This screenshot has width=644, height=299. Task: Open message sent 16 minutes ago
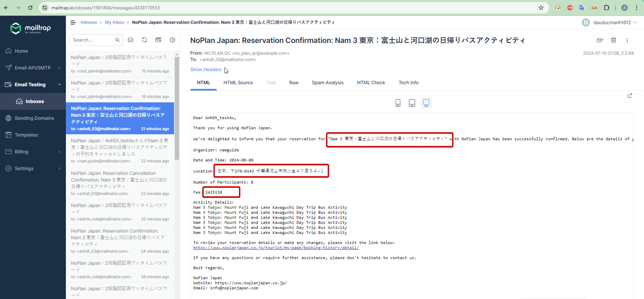pos(120,89)
